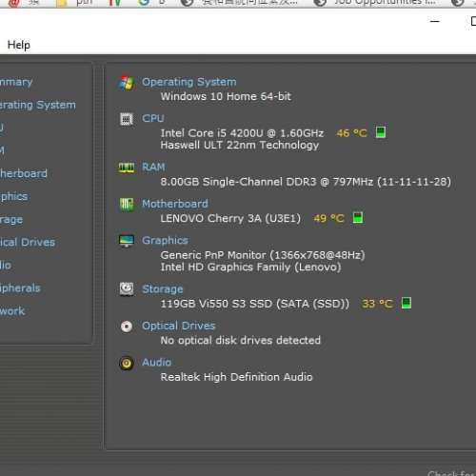Viewport: 476px width, 476px height.
Task: Click the green storage temperature indicator icon
Action: (407, 303)
